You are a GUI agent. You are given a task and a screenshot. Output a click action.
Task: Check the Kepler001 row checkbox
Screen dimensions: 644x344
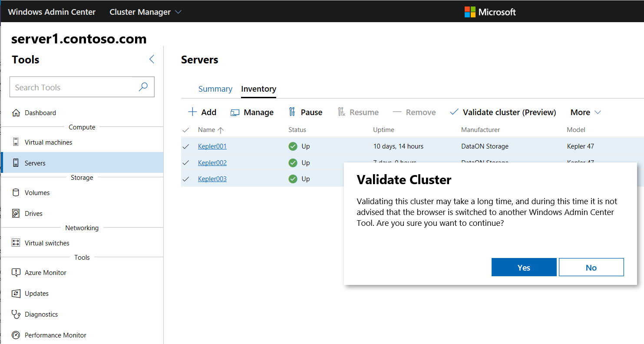(186, 146)
